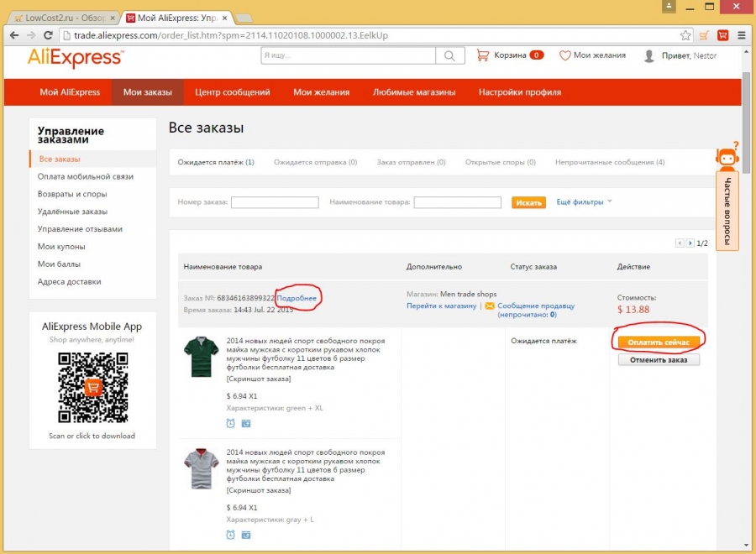Open the Корзина shopping cart

510,55
